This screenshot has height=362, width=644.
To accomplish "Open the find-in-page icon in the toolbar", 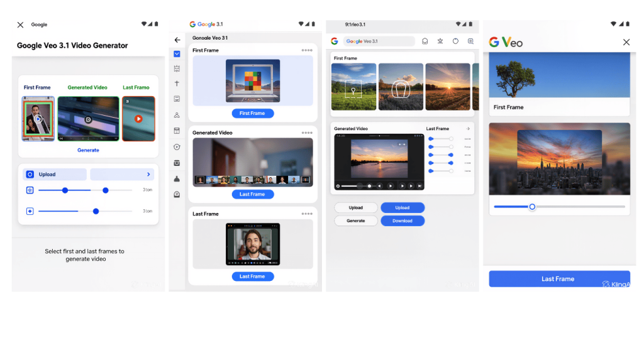I will [x=470, y=41].
